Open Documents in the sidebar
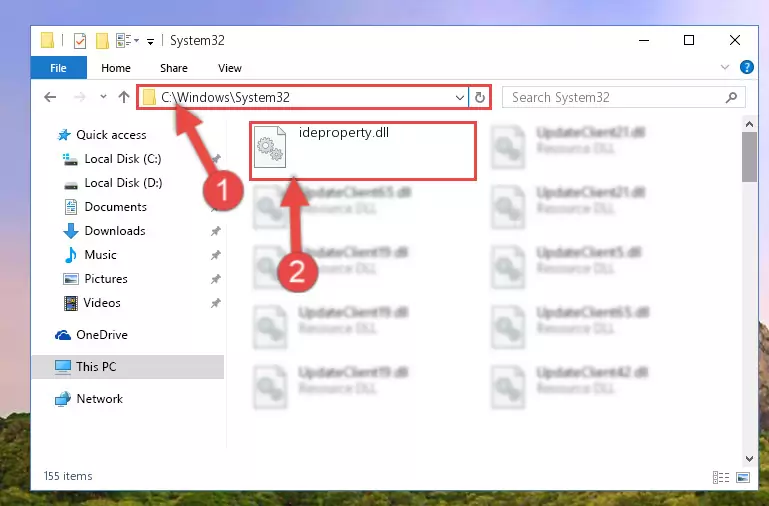The height and width of the screenshot is (506, 769). click(x=115, y=207)
